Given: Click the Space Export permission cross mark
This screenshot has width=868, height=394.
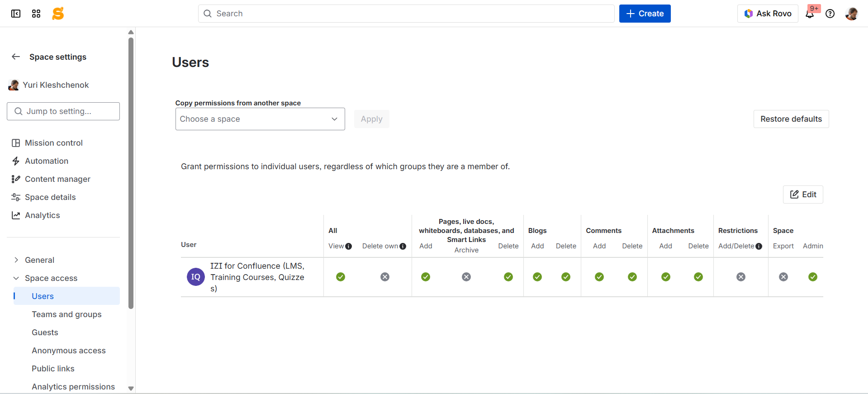Looking at the screenshot, I should (x=783, y=277).
